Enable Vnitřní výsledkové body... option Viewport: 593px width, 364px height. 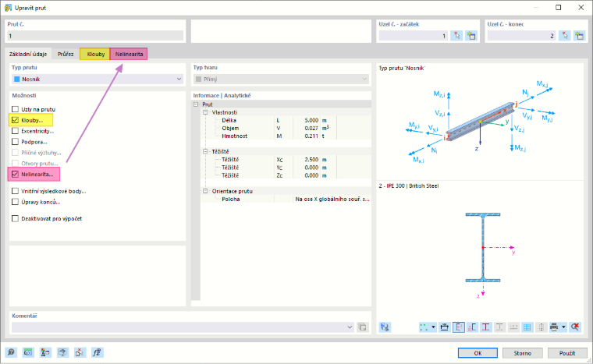[x=15, y=191]
